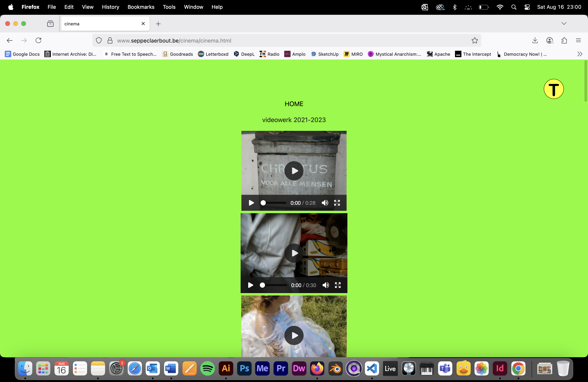588x382 pixels.
Task: Expand the list all tabs chevron
Action: (564, 24)
